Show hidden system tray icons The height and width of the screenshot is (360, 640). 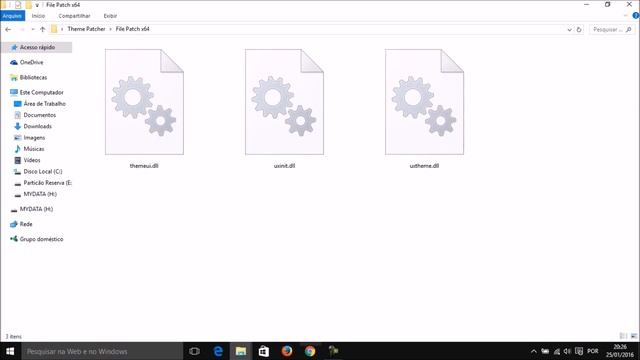pos(533,351)
